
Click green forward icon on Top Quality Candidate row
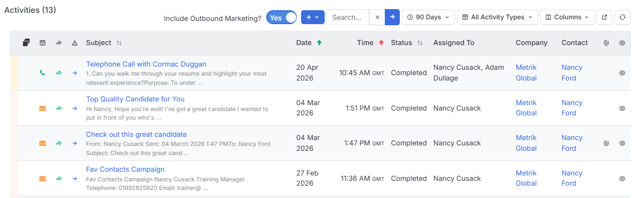point(58,108)
